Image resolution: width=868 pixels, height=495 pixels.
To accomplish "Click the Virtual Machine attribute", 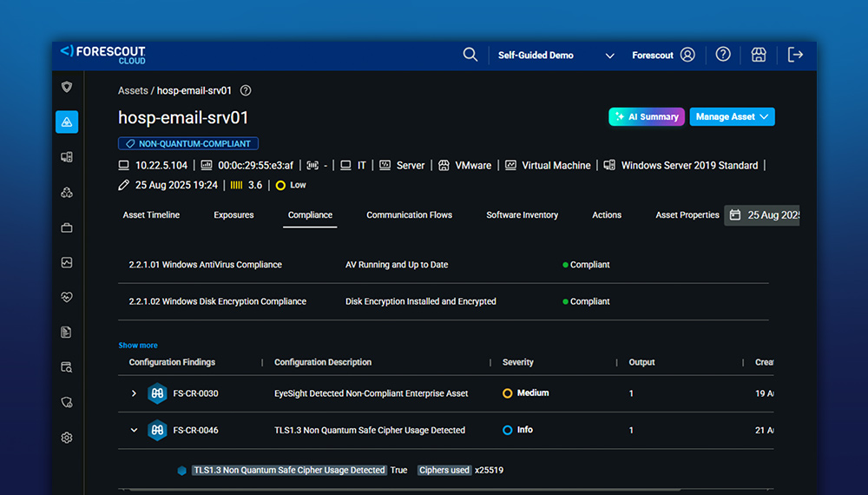I will click(556, 165).
